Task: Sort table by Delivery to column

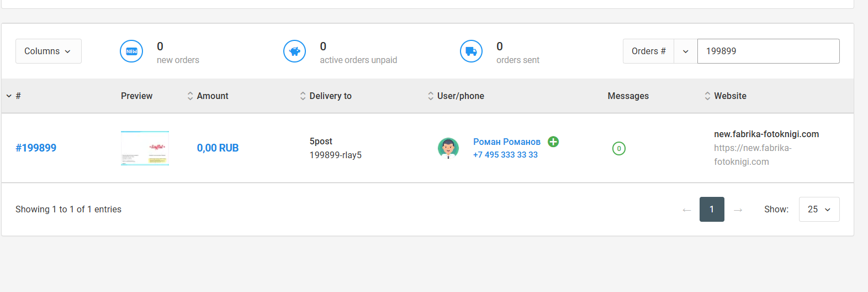Action: pyautogui.click(x=326, y=96)
